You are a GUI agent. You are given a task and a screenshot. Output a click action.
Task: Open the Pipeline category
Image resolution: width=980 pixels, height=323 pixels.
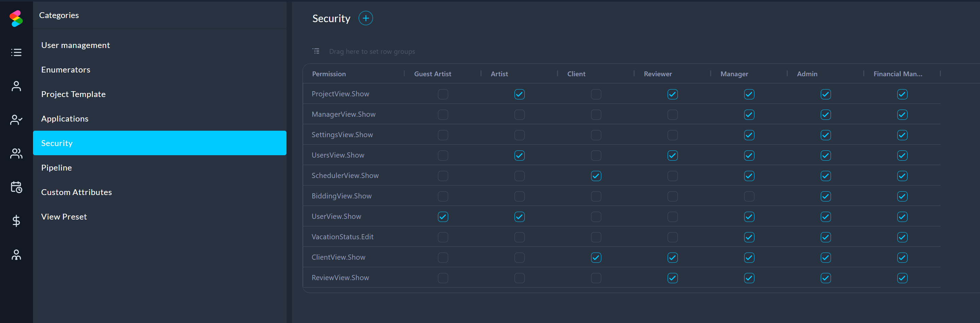56,168
